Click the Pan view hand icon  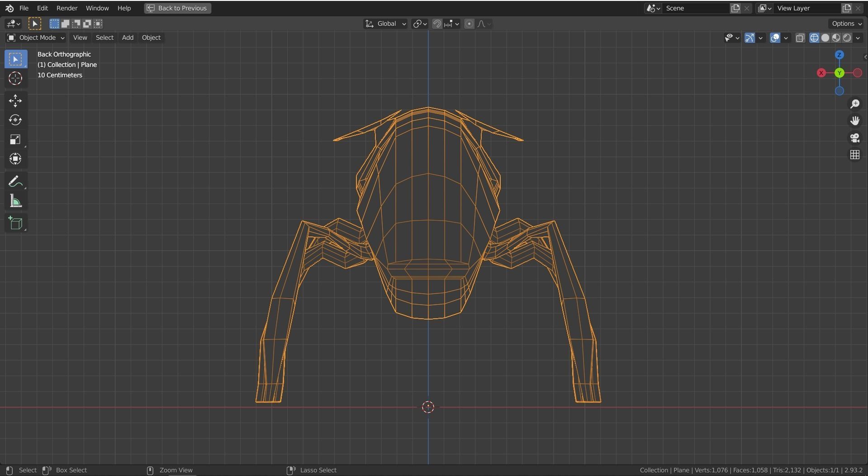point(854,121)
